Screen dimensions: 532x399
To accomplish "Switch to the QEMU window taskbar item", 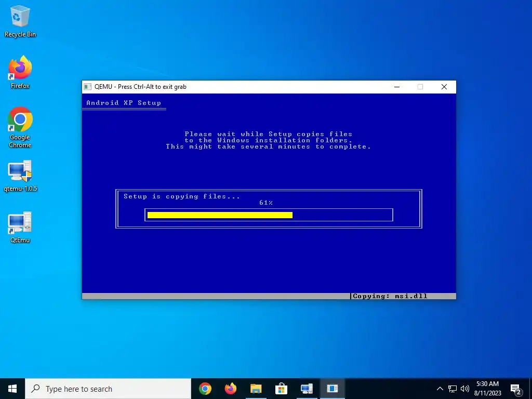I will click(332, 389).
